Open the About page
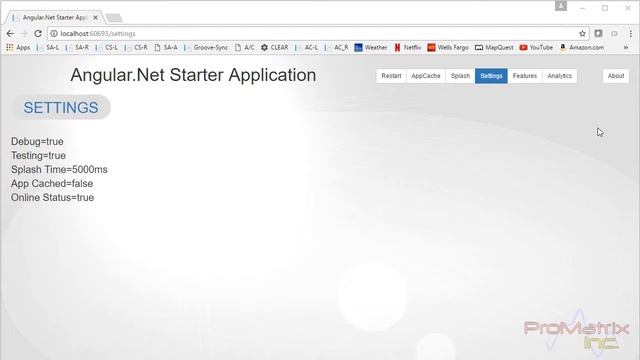Viewport: 640px width, 360px height. [x=616, y=76]
